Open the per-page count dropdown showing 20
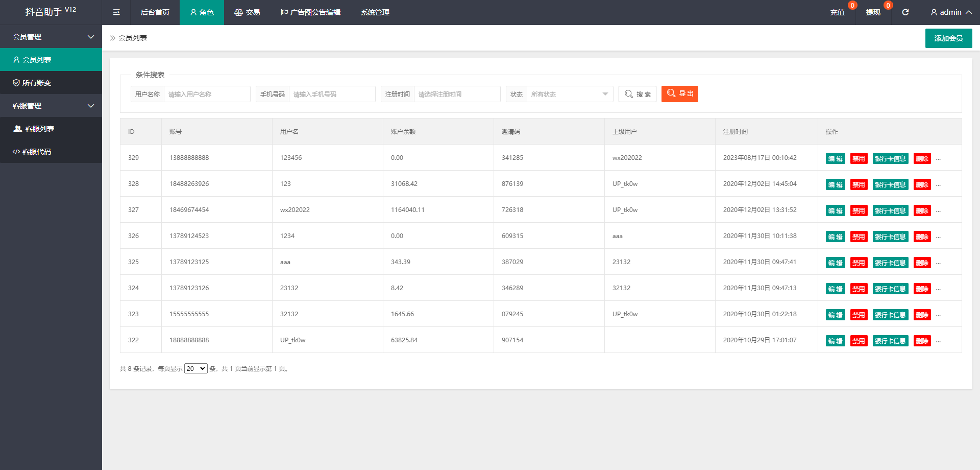Screen dimensions: 980x470 (195, 369)
